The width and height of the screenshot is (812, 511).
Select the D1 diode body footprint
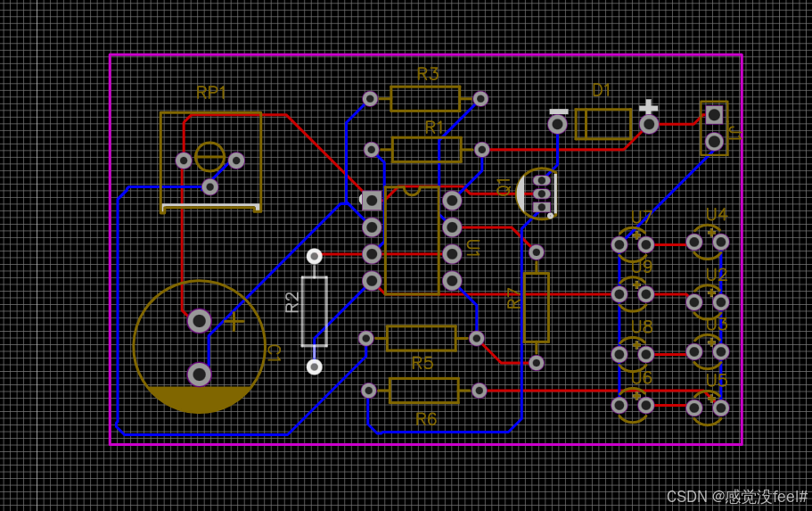603,124
